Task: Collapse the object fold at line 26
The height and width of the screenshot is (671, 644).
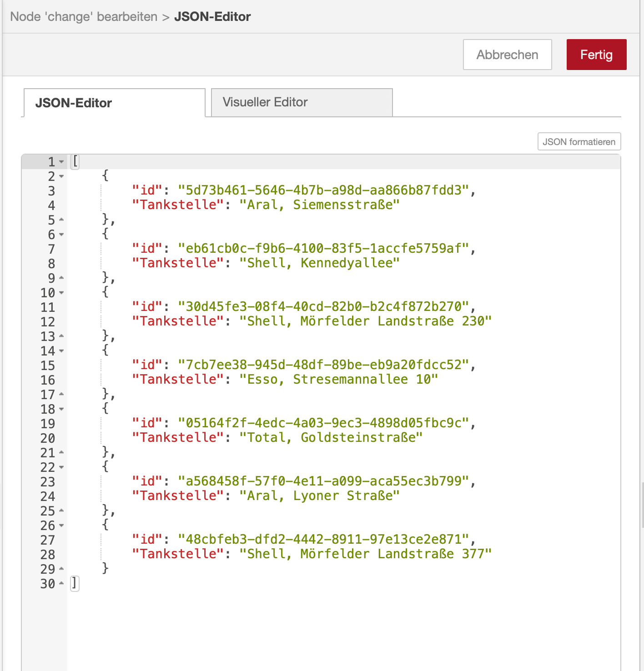Action: (61, 526)
